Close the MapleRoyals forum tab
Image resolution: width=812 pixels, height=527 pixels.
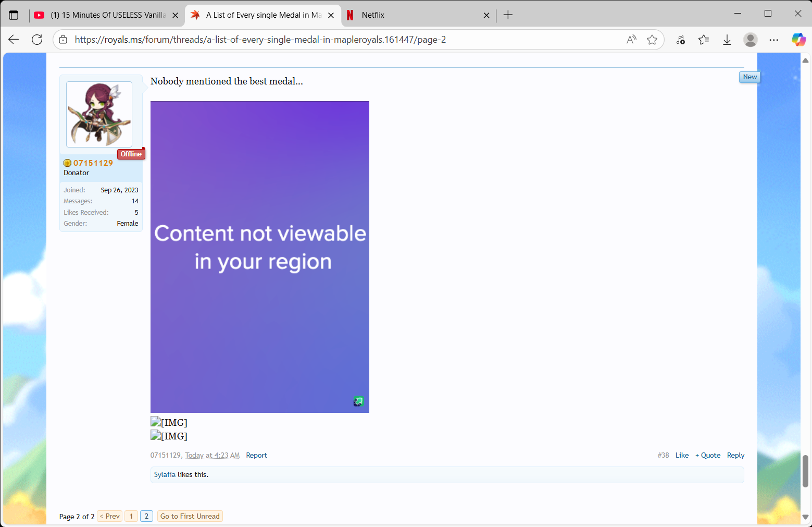coord(331,15)
